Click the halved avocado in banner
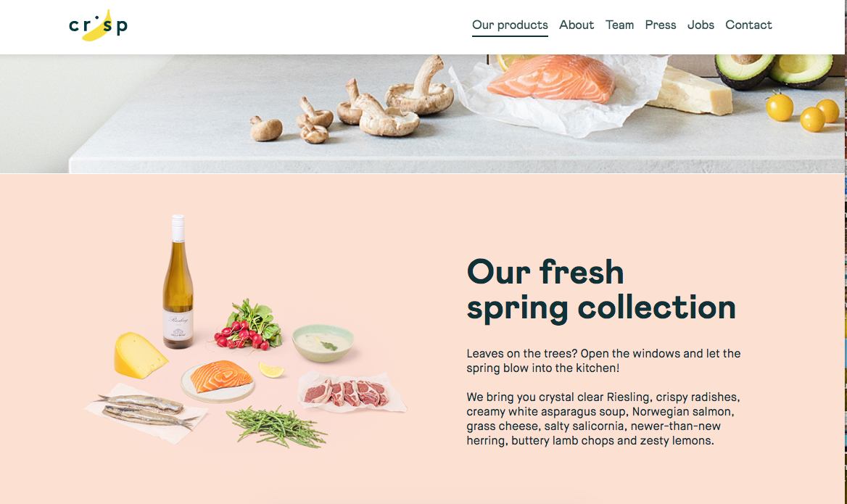 click(774, 70)
